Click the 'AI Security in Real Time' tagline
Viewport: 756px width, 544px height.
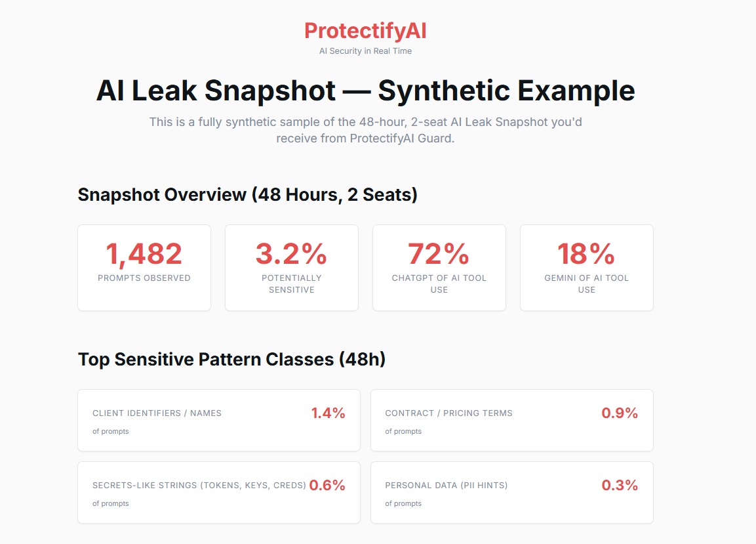point(365,51)
